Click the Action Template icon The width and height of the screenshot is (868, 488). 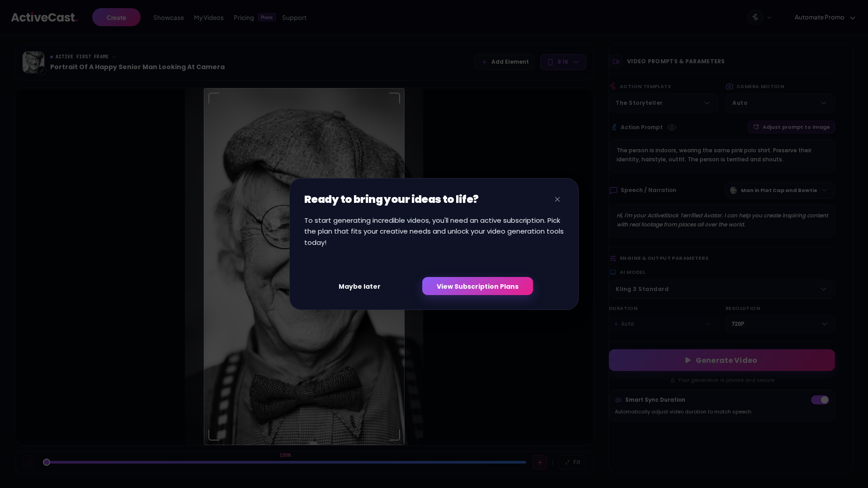coord(613,86)
